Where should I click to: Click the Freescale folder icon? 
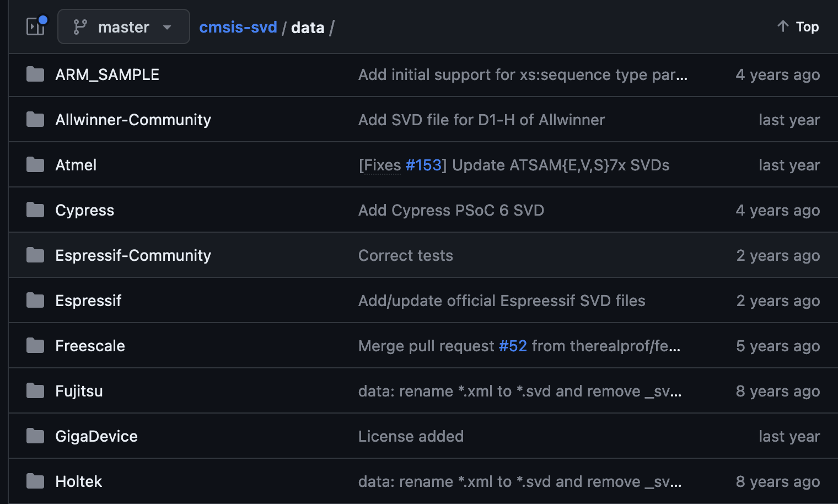[x=35, y=346]
